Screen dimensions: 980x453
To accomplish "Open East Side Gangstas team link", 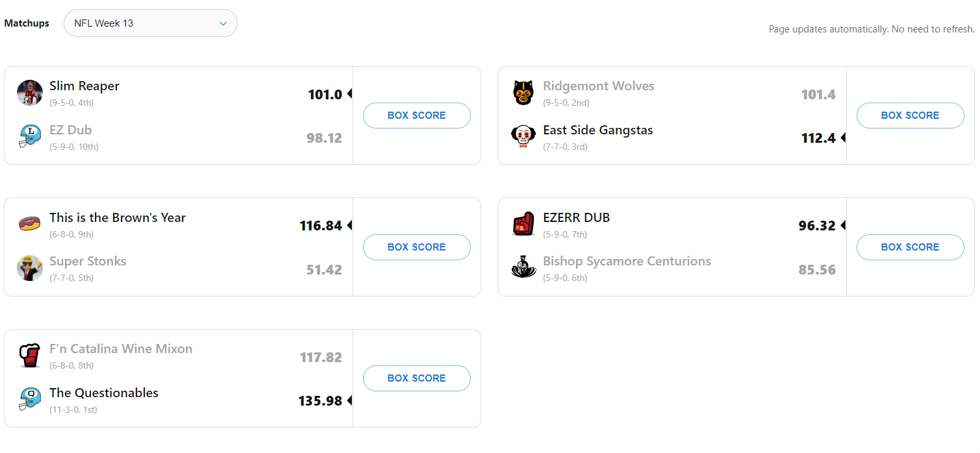I will (597, 130).
